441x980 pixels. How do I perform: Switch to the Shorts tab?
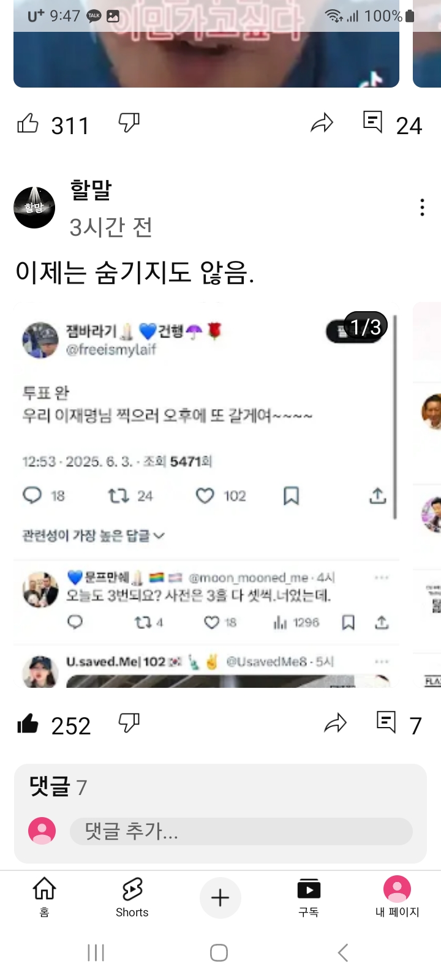[x=132, y=897]
